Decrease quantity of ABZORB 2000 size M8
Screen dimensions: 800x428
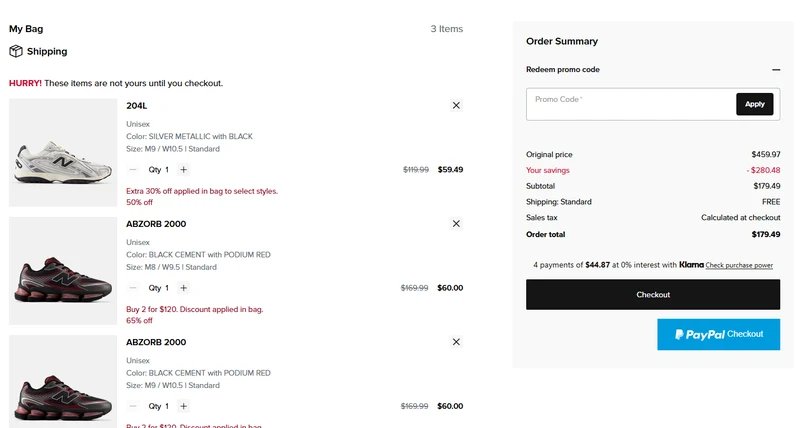tap(133, 288)
